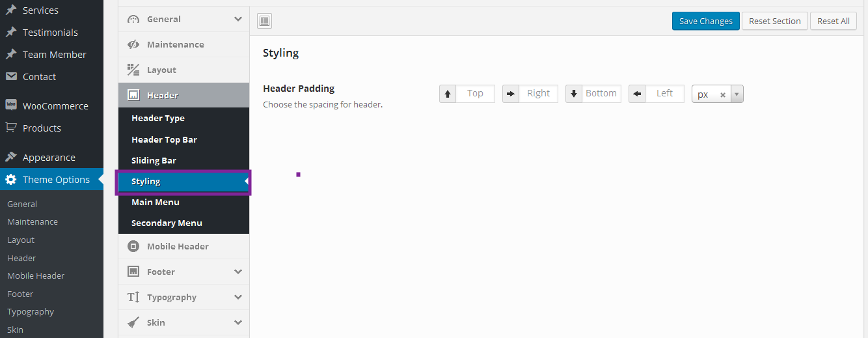Expand the Typography section chevron
868x338 pixels.
pos(238,297)
